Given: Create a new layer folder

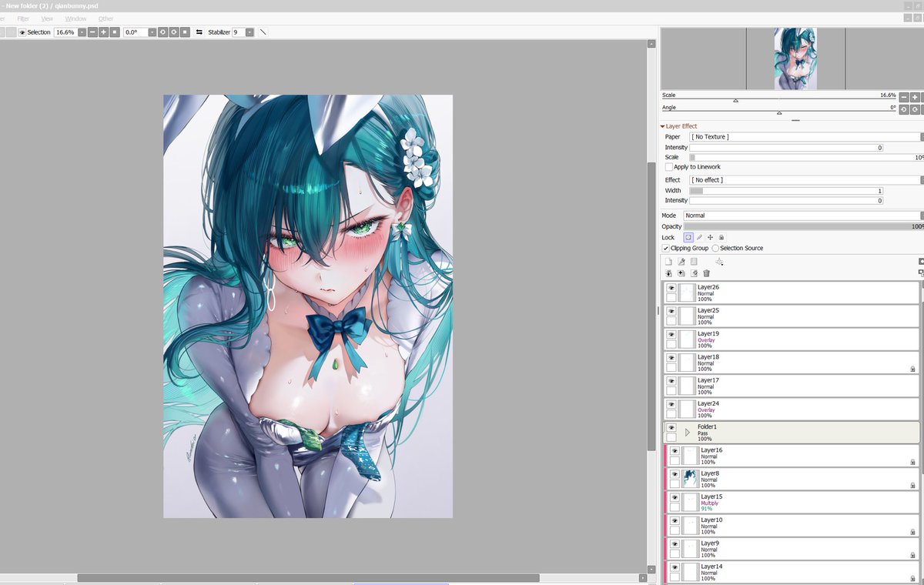Looking at the screenshot, I should tap(694, 261).
